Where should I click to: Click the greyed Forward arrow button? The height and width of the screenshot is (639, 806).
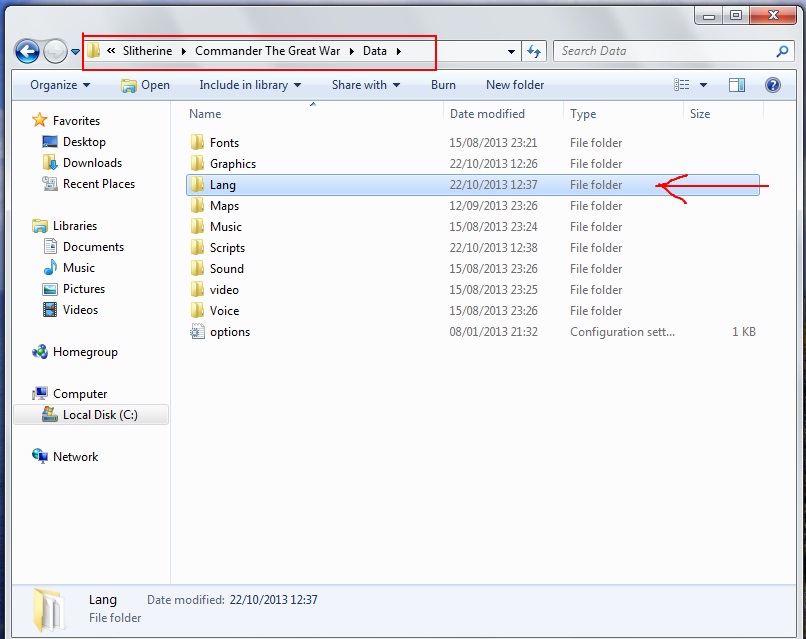55,51
